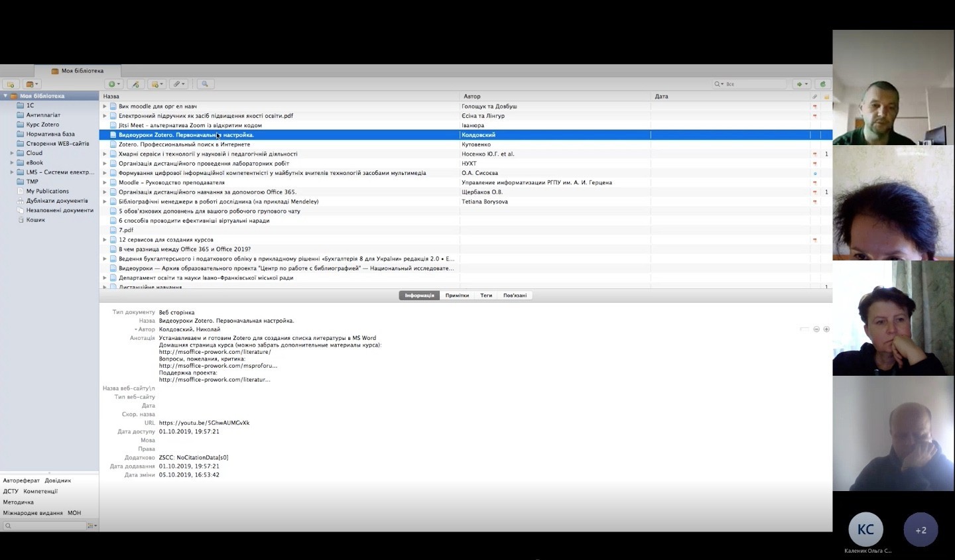Select 12 сервисов для создания курсов
The height and width of the screenshot is (560, 955).
pyautogui.click(x=466, y=240)
